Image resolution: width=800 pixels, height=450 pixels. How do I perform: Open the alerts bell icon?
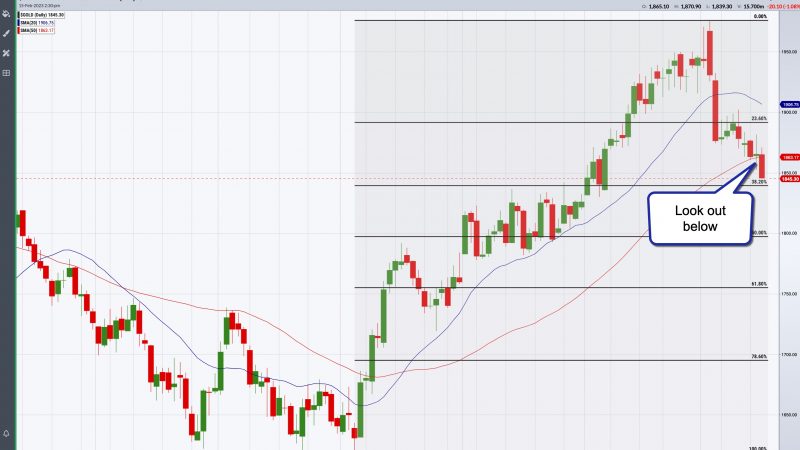[x=6, y=433]
